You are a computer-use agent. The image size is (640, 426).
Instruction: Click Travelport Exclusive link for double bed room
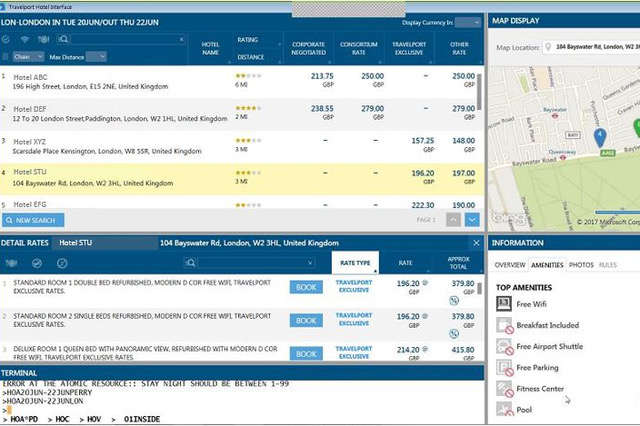pyautogui.click(x=354, y=286)
